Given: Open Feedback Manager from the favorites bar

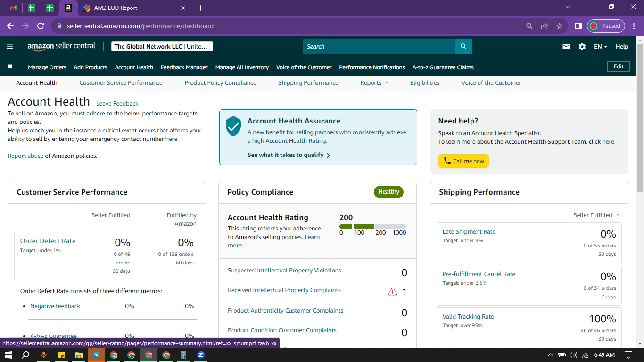Looking at the screenshot, I should pos(184,67).
